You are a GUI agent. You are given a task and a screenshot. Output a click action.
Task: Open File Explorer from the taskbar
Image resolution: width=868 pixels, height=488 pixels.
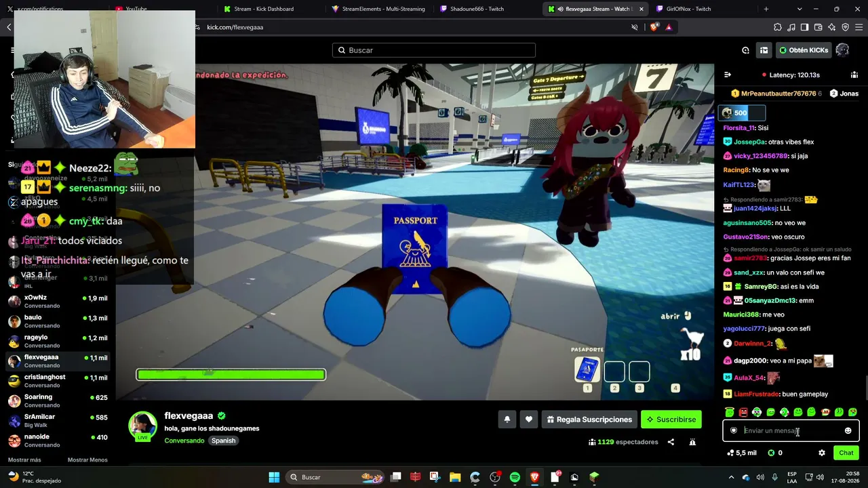point(455,477)
